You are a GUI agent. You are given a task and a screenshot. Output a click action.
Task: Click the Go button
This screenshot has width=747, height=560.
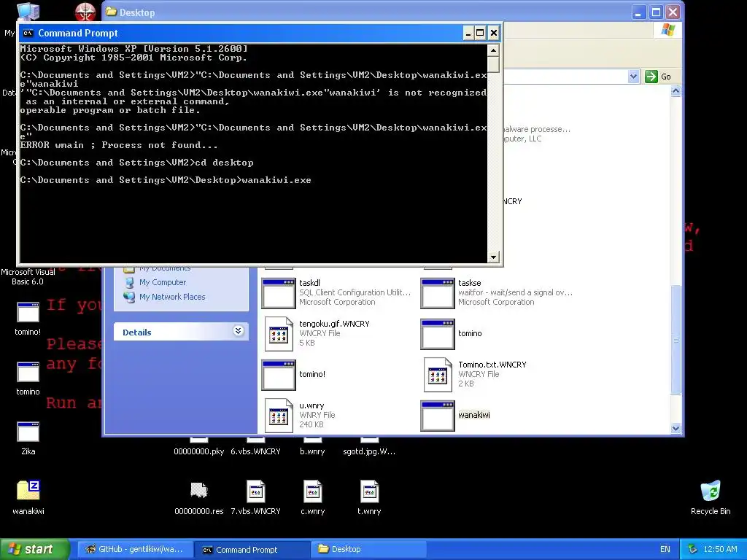click(x=659, y=76)
